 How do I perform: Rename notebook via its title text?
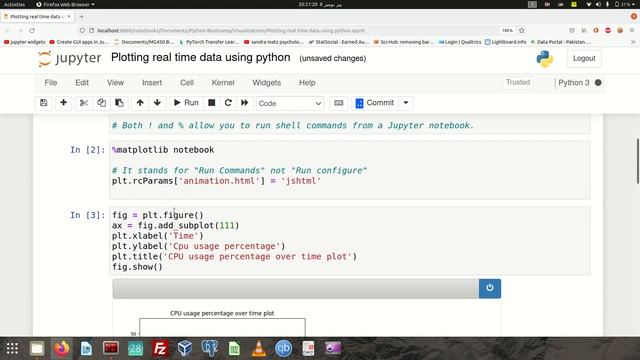click(x=200, y=58)
